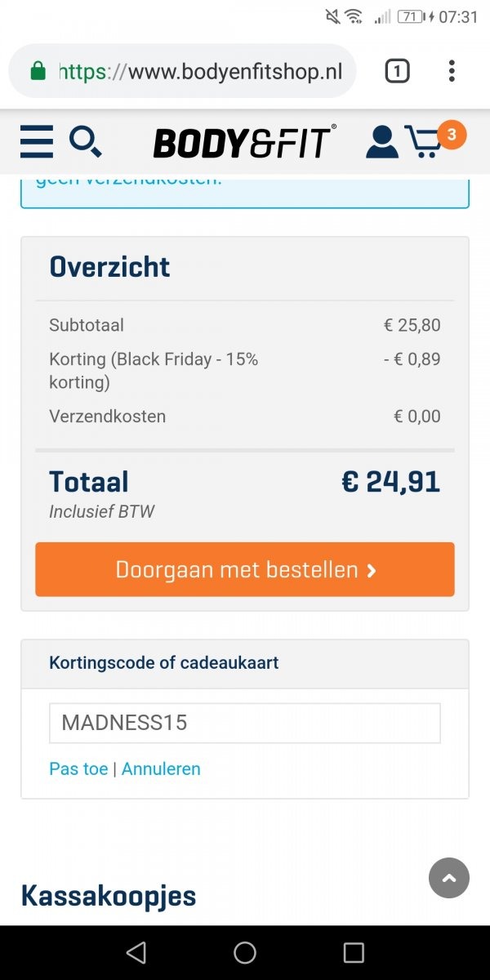Focus the discount code field with MADNESS15

245,723
